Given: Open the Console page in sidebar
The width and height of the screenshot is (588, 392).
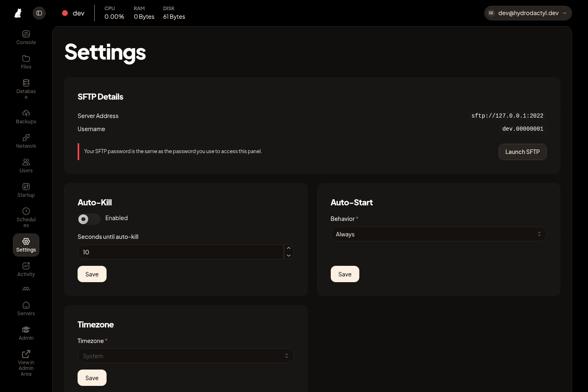Looking at the screenshot, I should pos(26,38).
